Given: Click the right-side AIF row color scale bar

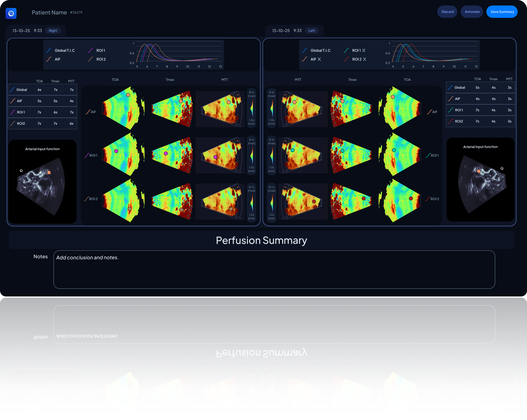Looking at the screenshot, I should pos(252,108).
